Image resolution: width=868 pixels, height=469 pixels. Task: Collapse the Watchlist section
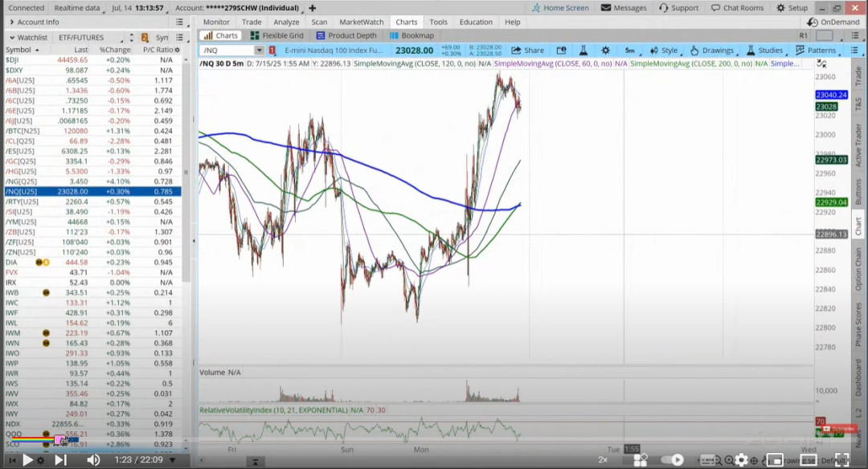pos(12,38)
